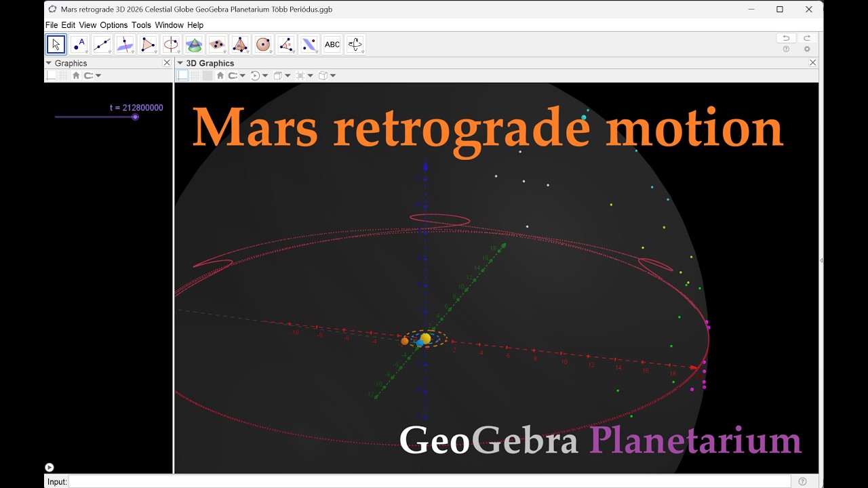Open clipping box dropdown arrow
The image size is (868, 488).
coord(311,76)
